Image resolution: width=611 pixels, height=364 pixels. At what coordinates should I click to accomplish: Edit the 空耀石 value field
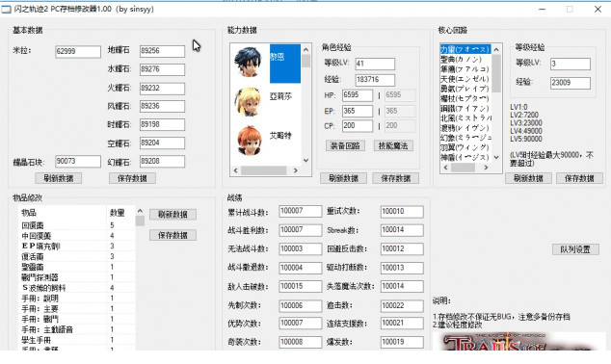(x=162, y=143)
